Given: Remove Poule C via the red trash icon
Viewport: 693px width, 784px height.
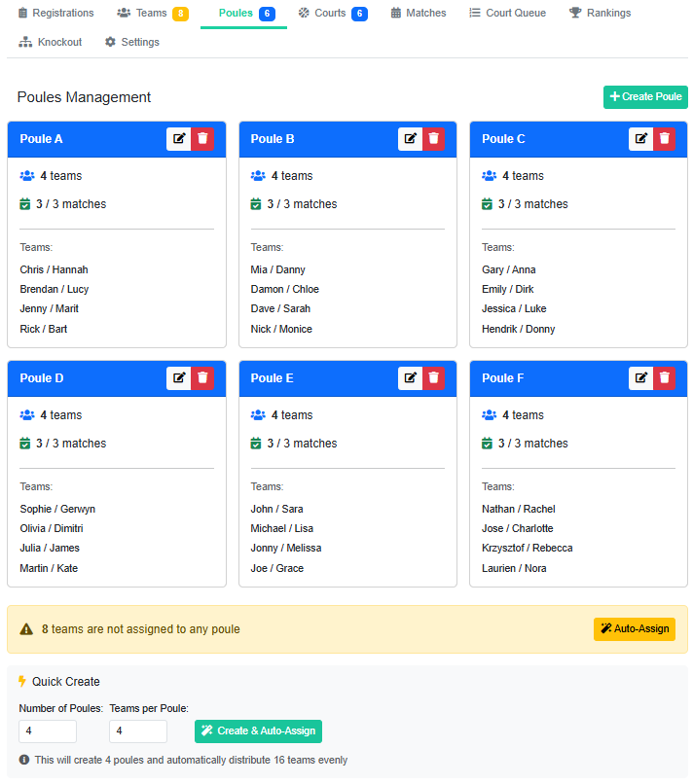Looking at the screenshot, I should click(x=664, y=139).
